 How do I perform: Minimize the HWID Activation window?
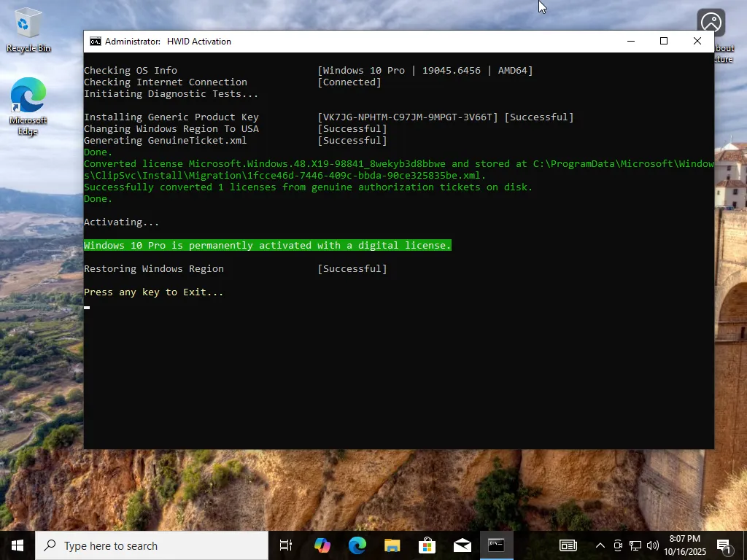(x=631, y=42)
